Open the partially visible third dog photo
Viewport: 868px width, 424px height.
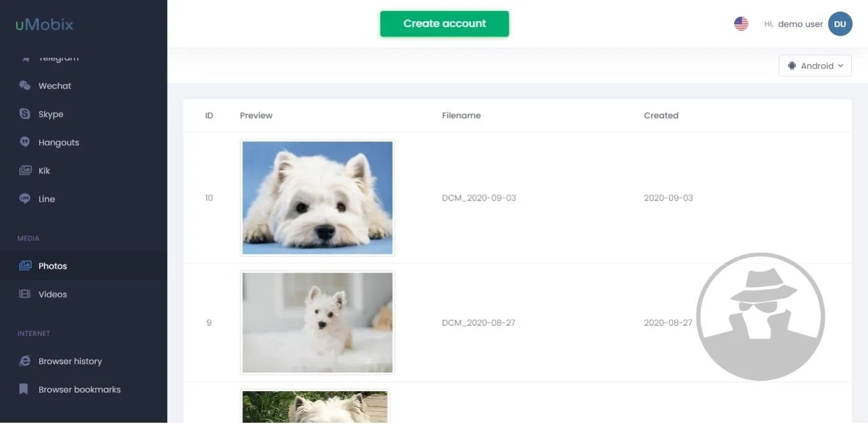[x=315, y=406]
